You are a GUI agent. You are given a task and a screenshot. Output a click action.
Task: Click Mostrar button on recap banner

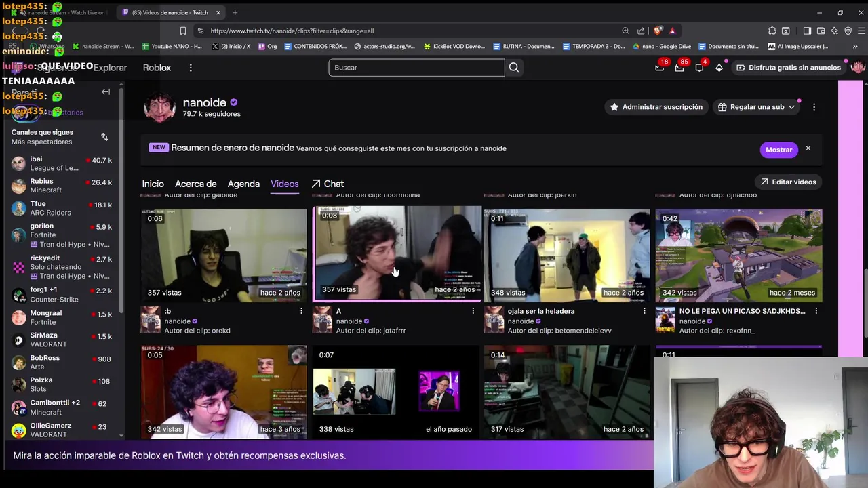tap(778, 150)
